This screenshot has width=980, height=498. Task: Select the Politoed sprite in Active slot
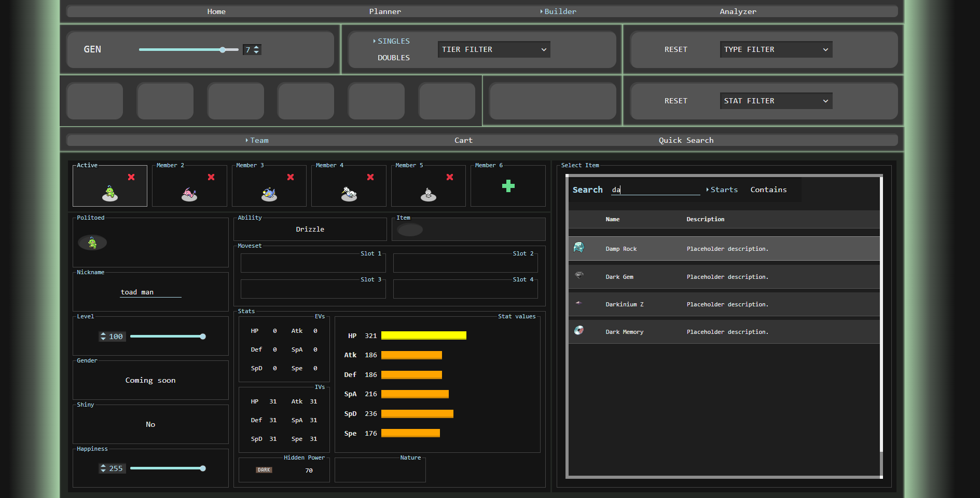click(110, 193)
